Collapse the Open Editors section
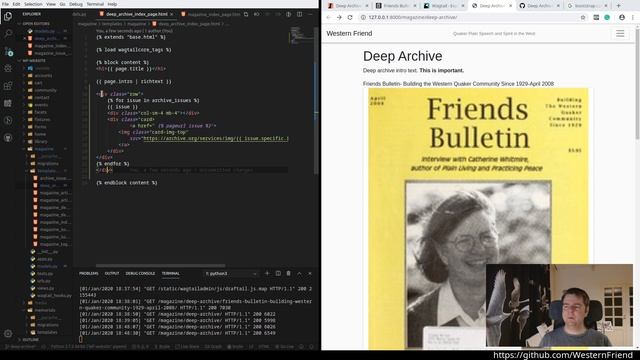This screenshot has height=360, width=640. 35,24
